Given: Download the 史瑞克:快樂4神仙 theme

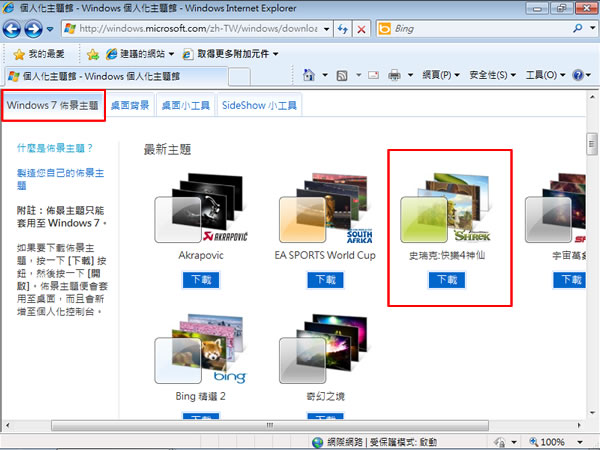Looking at the screenshot, I should (x=447, y=280).
